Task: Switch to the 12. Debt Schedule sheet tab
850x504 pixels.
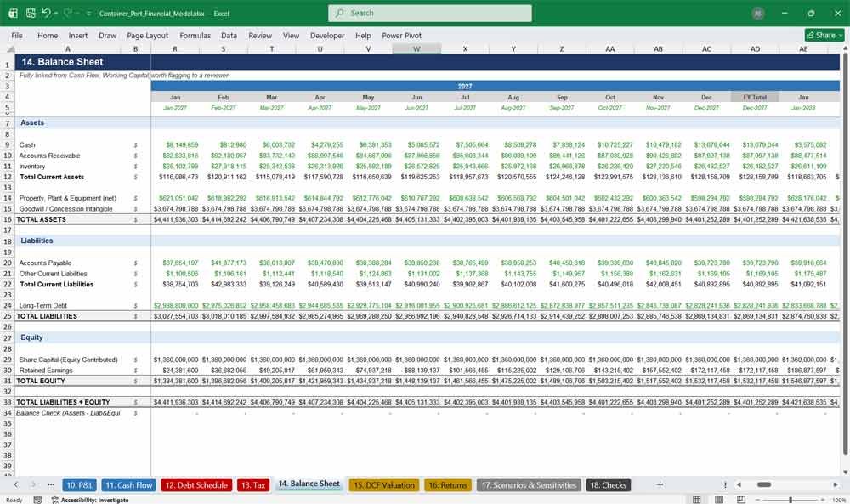Action: coord(196,485)
